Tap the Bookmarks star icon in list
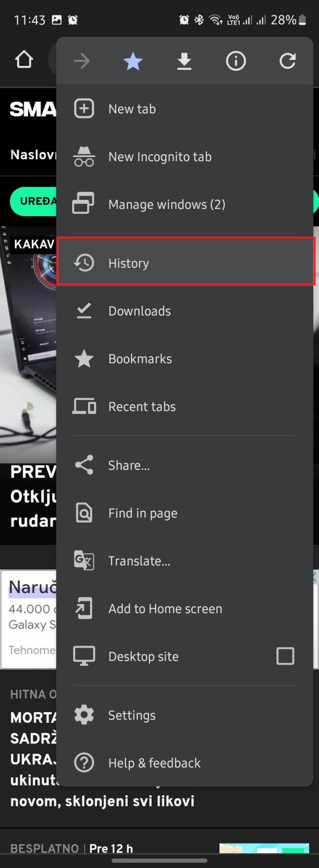Screen dimensions: 319x868 pyautogui.click(x=84, y=359)
